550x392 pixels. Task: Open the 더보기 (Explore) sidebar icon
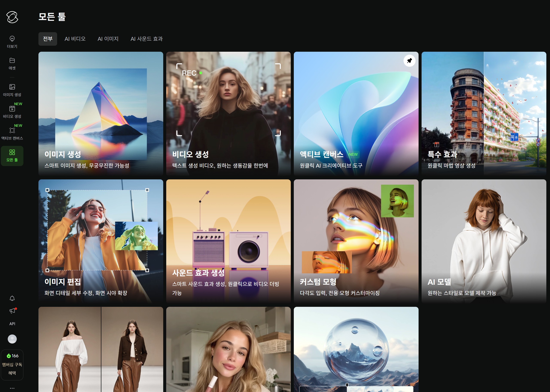12,39
